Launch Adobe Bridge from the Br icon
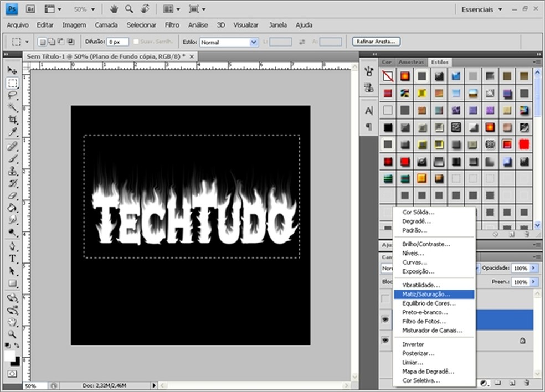545x392 pixels. (30, 9)
